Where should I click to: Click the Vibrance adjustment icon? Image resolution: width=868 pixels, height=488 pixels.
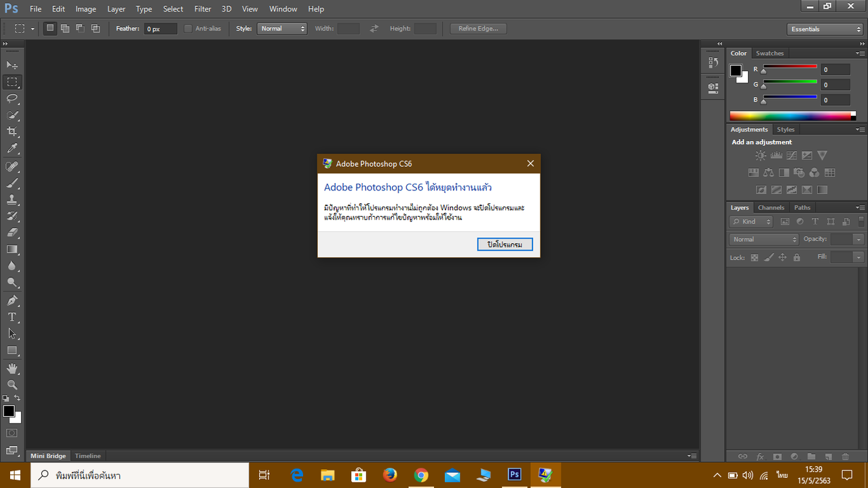823,156
